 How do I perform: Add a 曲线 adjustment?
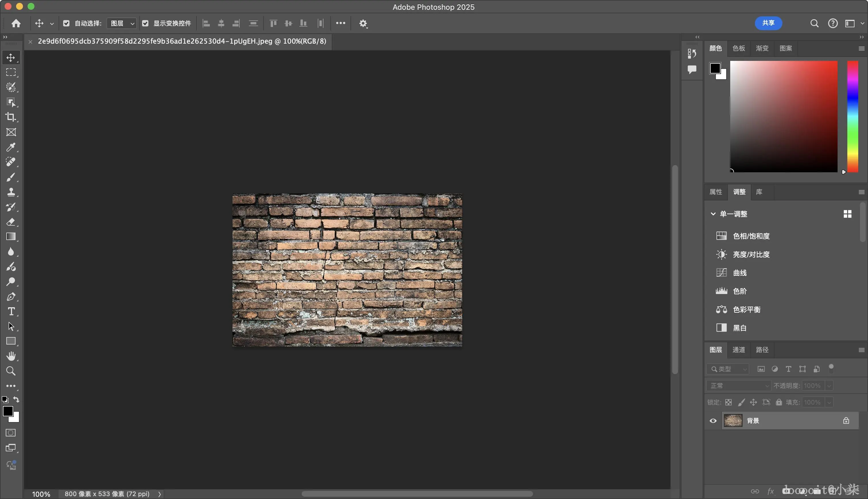point(739,273)
